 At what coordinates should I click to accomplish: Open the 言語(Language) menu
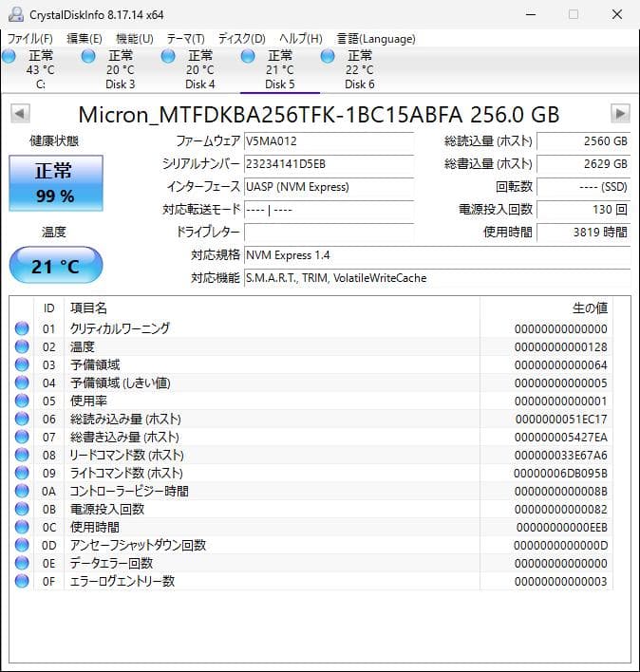click(x=376, y=39)
